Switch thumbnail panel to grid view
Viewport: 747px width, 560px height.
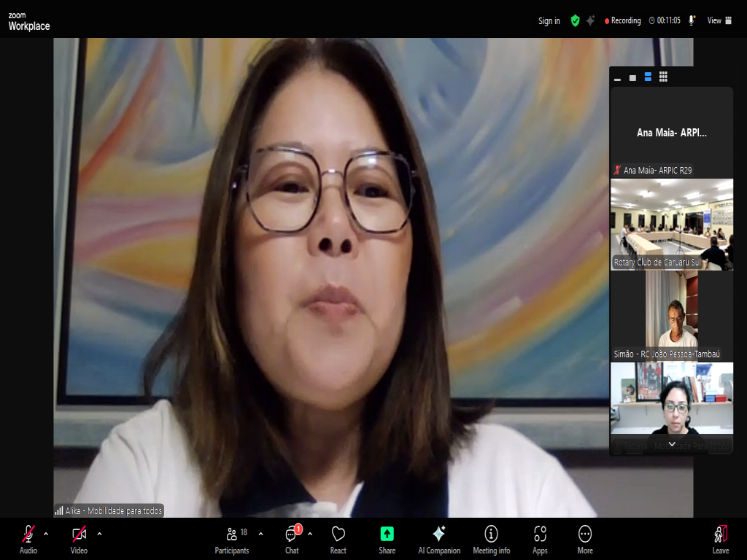point(663,77)
